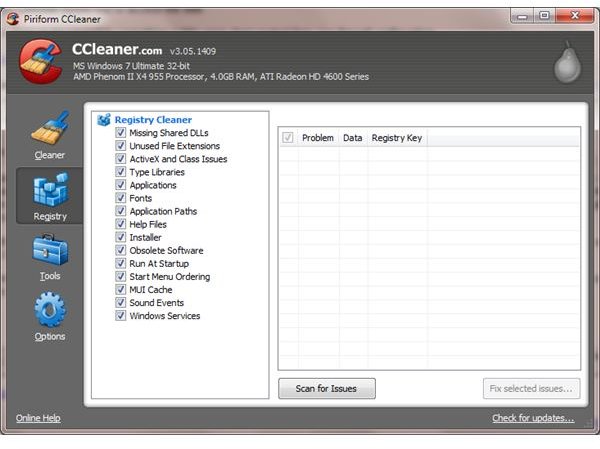
Task: Close the CCleaner window
Action: click(574, 16)
